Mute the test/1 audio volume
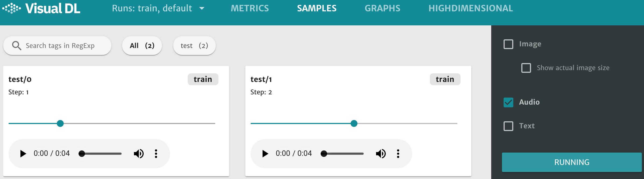The width and height of the screenshot is (644, 179). pyautogui.click(x=381, y=154)
